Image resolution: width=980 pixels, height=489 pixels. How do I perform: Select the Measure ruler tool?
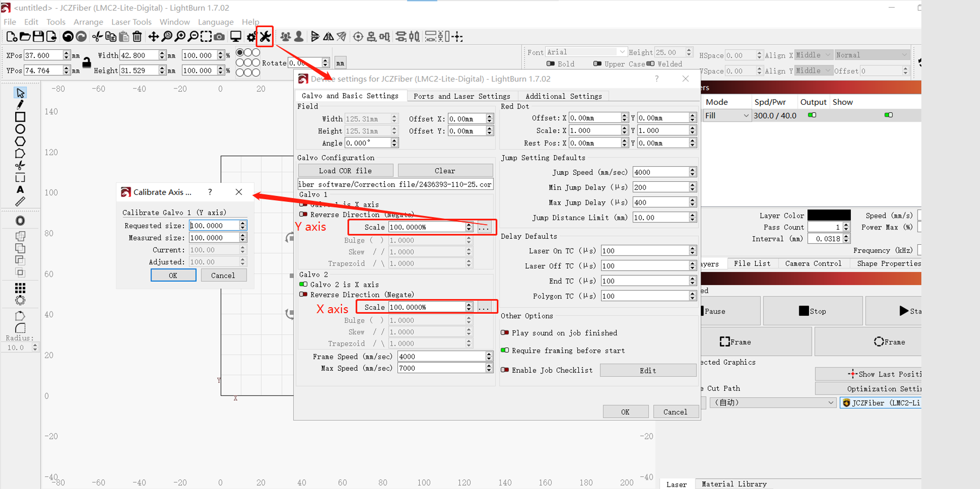pyautogui.click(x=20, y=202)
